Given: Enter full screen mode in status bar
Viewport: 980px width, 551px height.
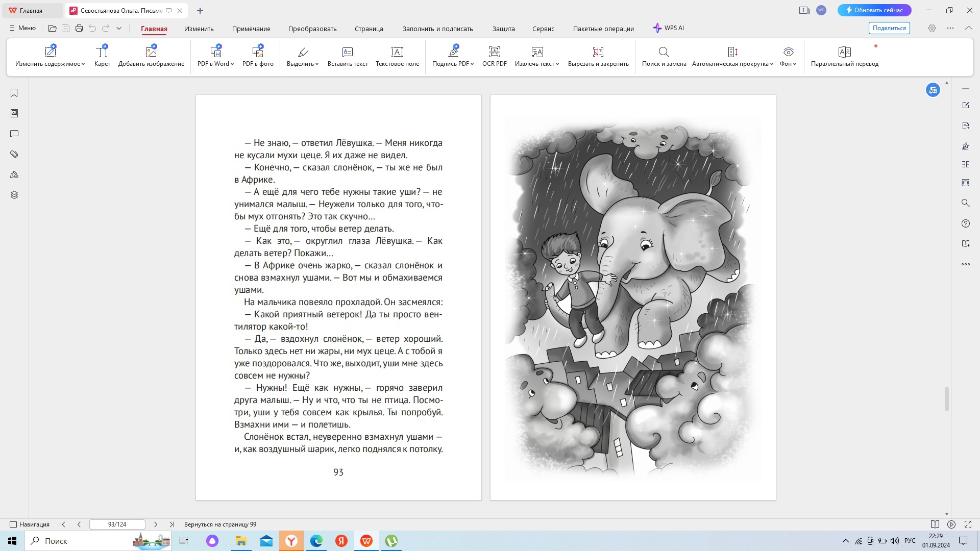Looking at the screenshot, I should (x=968, y=524).
